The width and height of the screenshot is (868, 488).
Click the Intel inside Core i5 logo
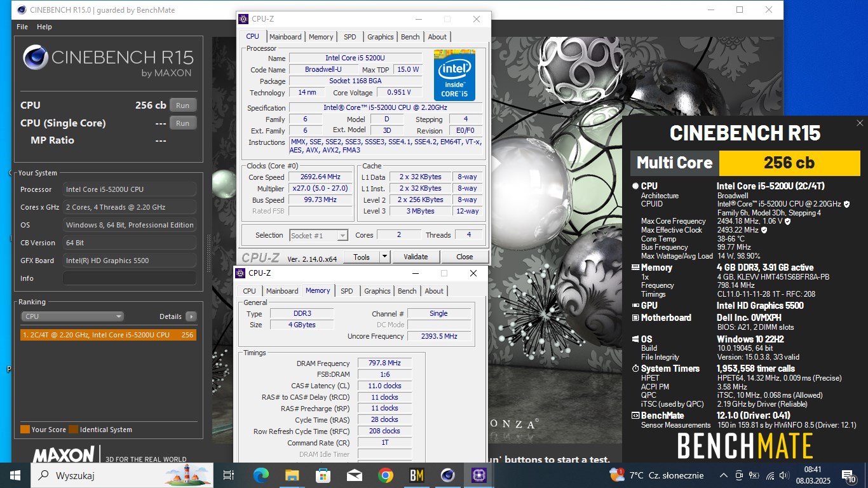coord(454,75)
